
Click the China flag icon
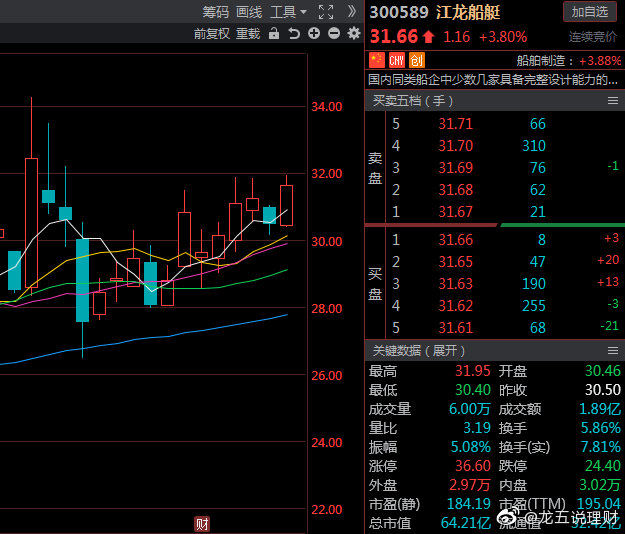click(x=377, y=60)
